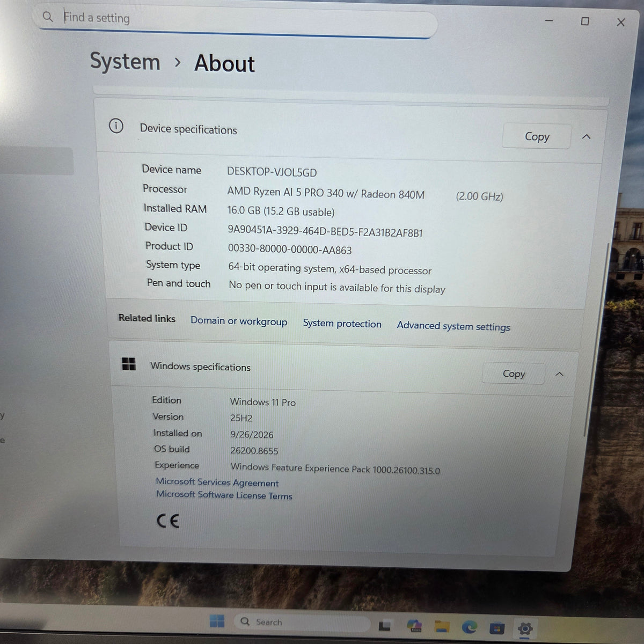Click the info icon beside Device specifications

pyautogui.click(x=116, y=126)
